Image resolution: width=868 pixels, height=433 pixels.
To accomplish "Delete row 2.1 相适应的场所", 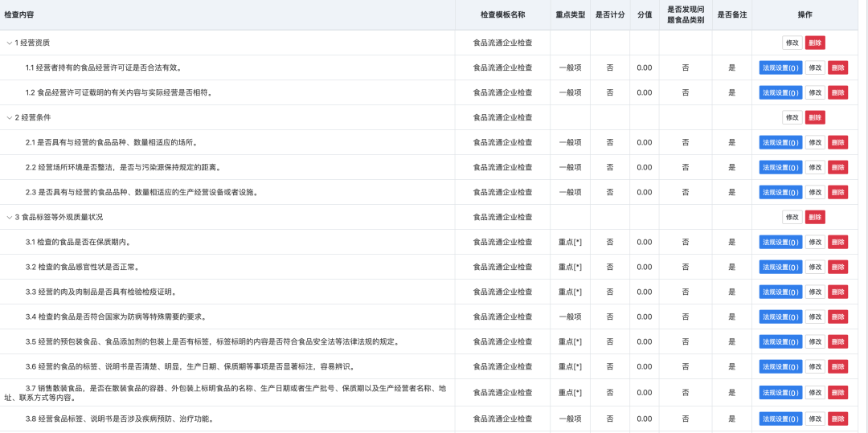I will (837, 142).
